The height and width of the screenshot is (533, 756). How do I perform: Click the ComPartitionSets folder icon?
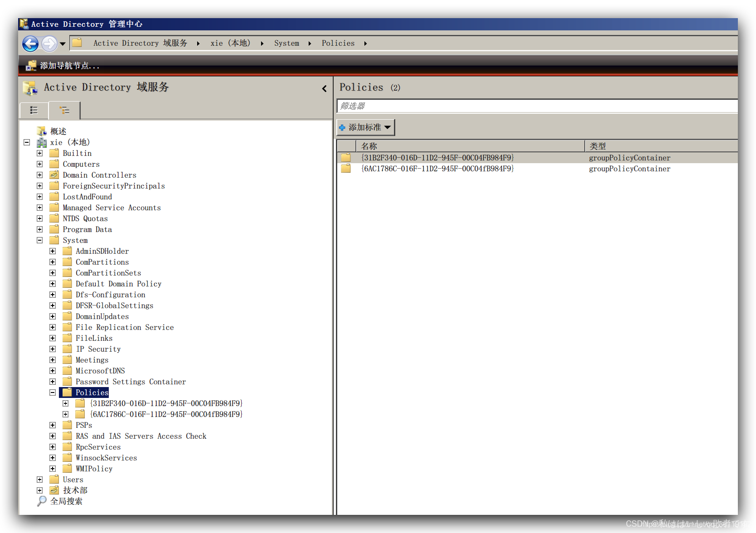(x=68, y=273)
